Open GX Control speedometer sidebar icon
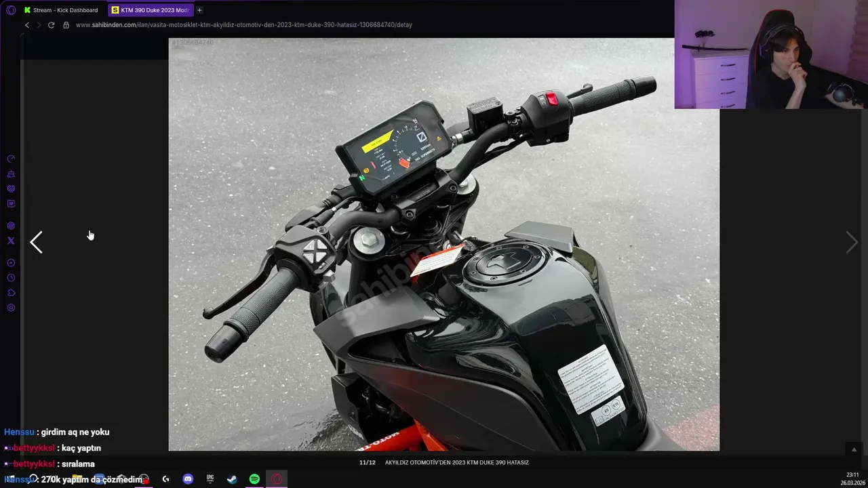The image size is (868, 488). [x=11, y=159]
